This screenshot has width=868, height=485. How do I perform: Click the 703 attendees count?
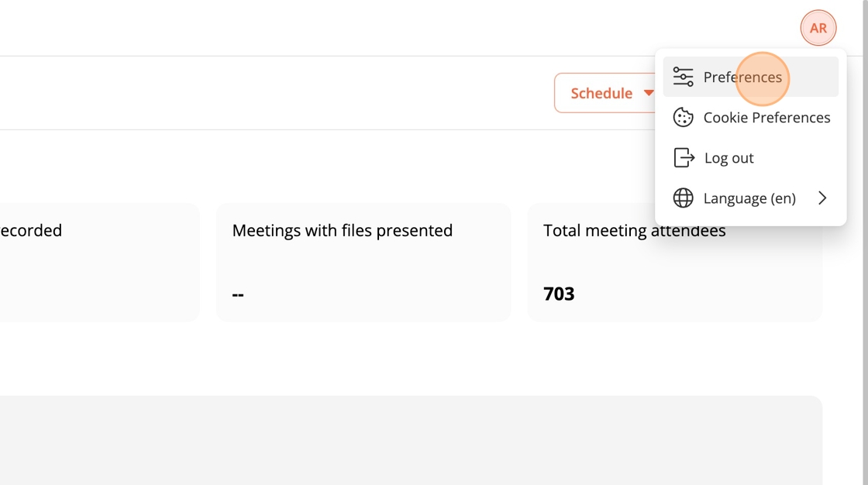click(x=559, y=294)
